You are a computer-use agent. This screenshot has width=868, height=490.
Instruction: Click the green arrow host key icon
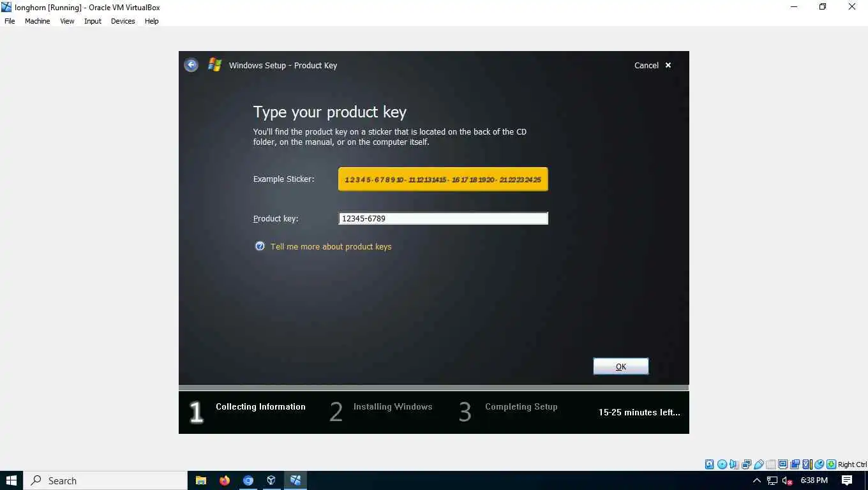click(x=832, y=464)
